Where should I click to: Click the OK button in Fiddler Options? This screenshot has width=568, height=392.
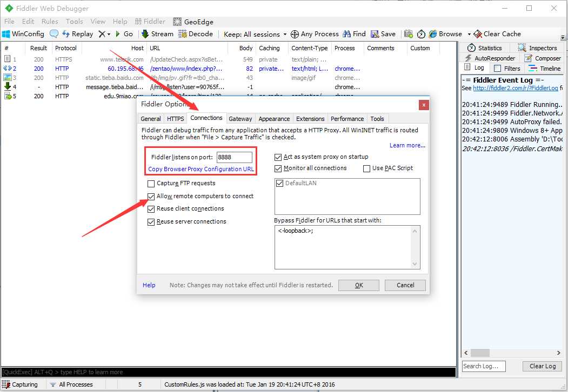pyautogui.click(x=359, y=285)
